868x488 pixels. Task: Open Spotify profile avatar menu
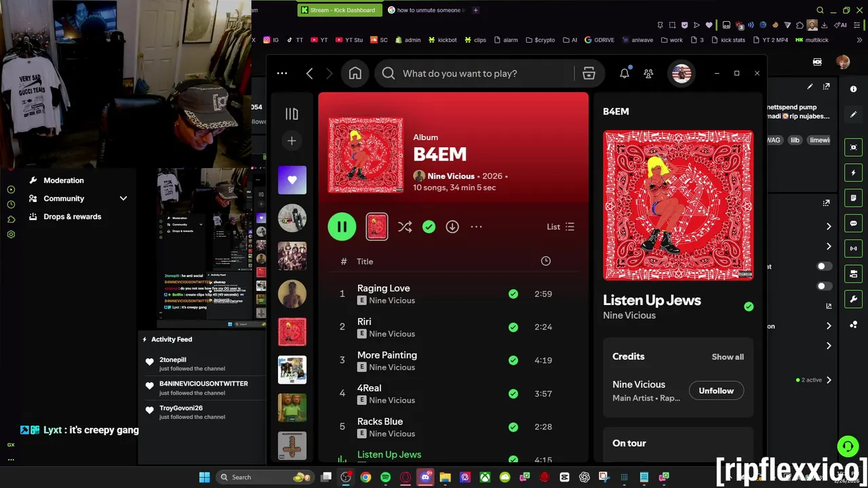click(682, 73)
